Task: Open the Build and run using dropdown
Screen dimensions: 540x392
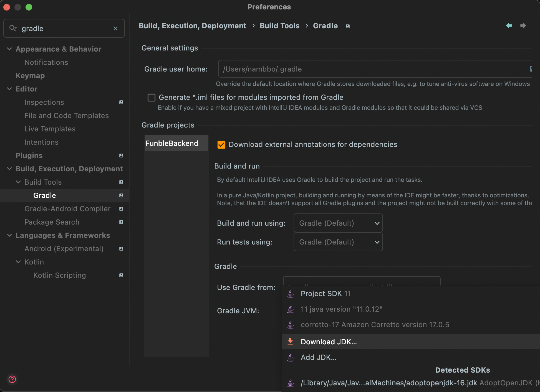Action: click(338, 223)
